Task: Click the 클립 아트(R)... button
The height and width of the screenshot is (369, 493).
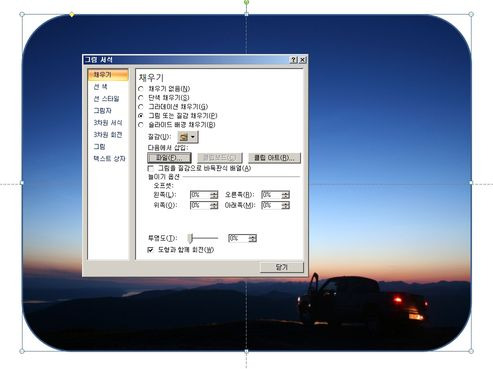Action: click(x=274, y=158)
